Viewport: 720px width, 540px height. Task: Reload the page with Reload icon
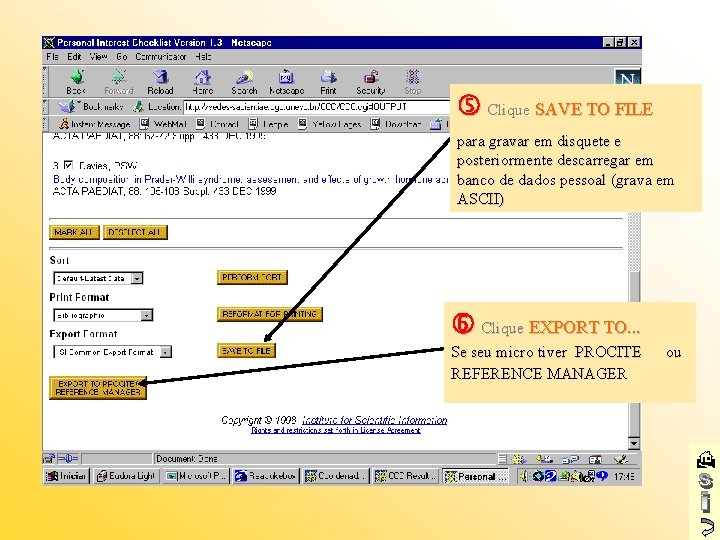pos(160,81)
